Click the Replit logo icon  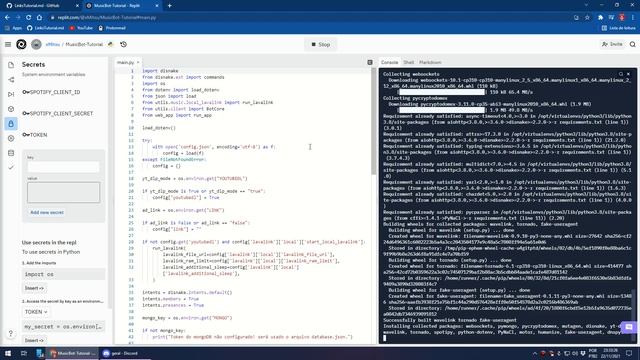pyautogui.click(x=21, y=44)
